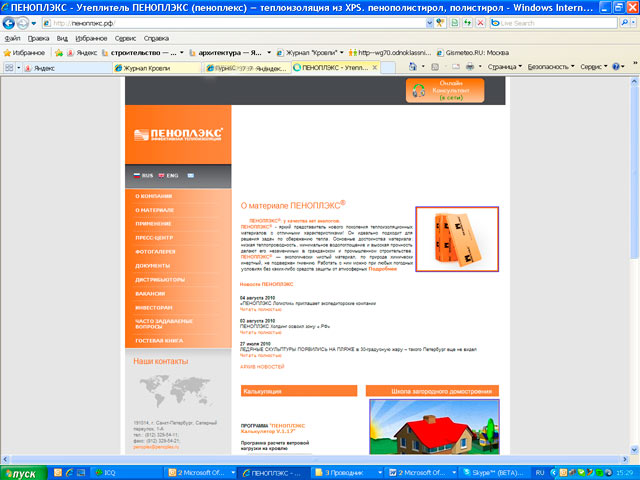Click the house picture under Школа загородного домостроения
The height and width of the screenshot is (480, 640).
[x=431, y=428]
